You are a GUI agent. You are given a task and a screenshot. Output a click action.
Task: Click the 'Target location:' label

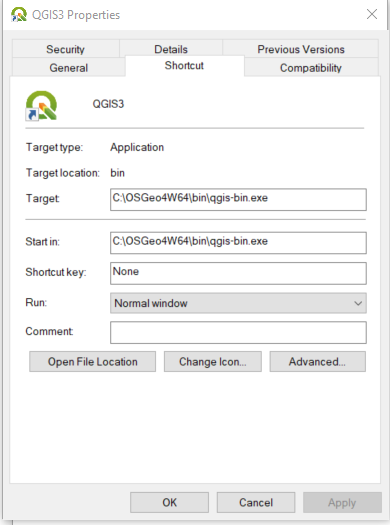63,173
